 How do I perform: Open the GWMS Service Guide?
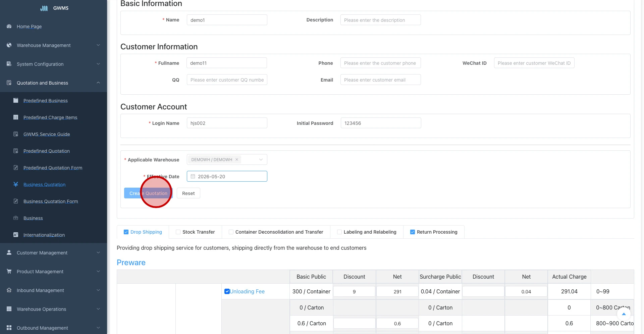[x=47, y=134]
